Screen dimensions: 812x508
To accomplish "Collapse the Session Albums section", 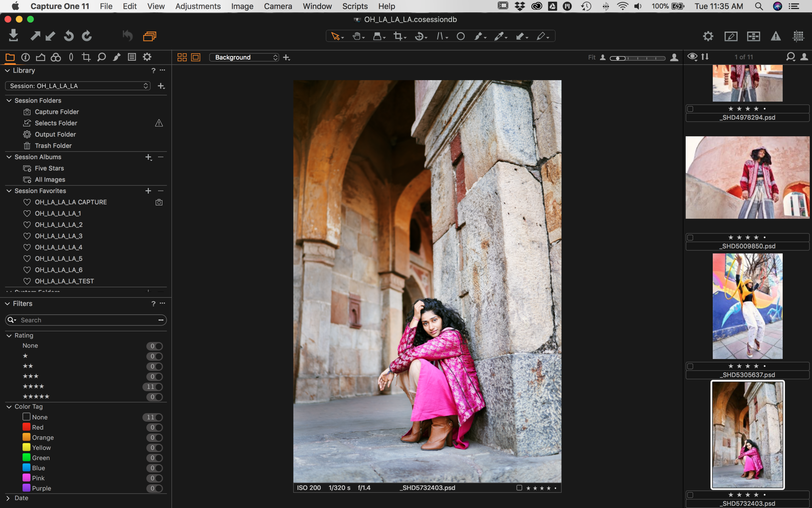I will pyautogui.click(x=9, y=157).
